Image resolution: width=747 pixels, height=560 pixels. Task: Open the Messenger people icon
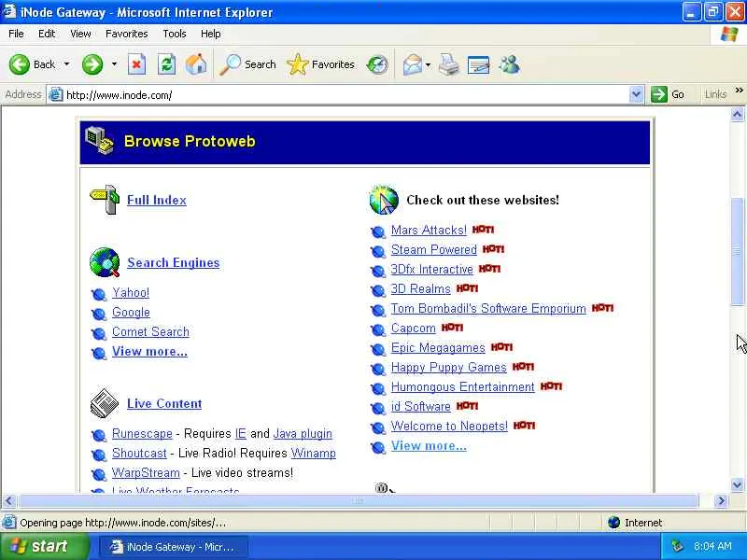point(510,64)
